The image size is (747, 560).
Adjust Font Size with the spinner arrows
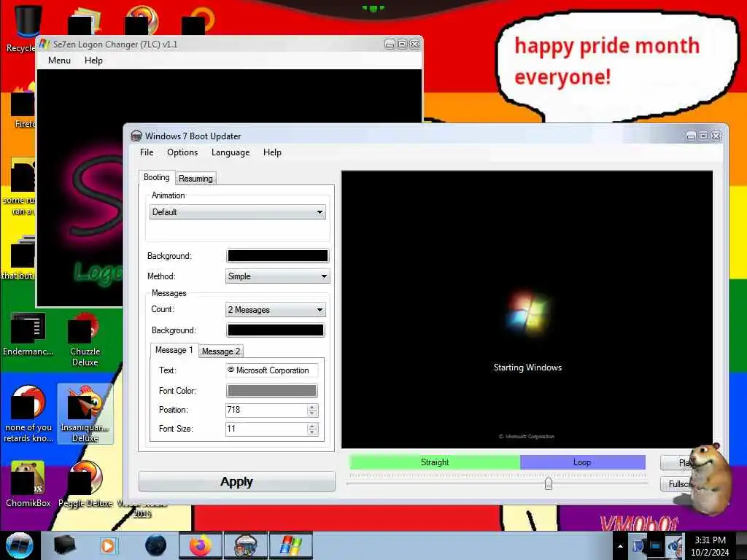coord(312,429)
